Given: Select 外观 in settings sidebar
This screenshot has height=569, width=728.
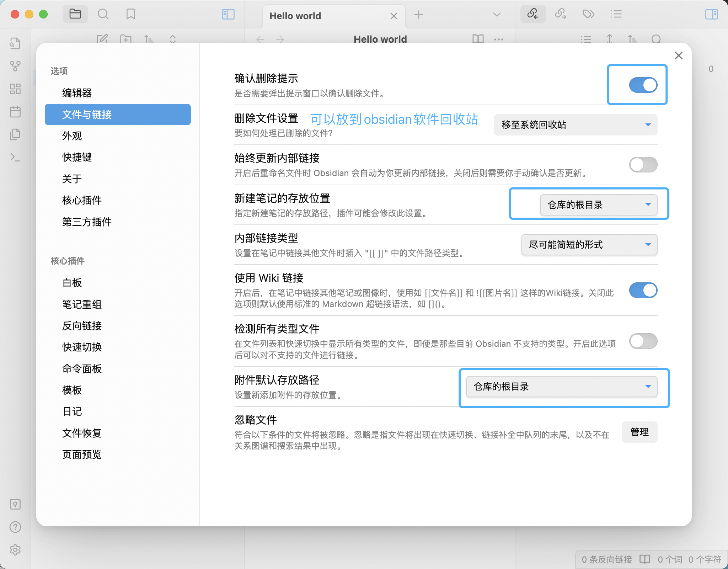Looking at the screenshot, I should click(x=72, y=136).
